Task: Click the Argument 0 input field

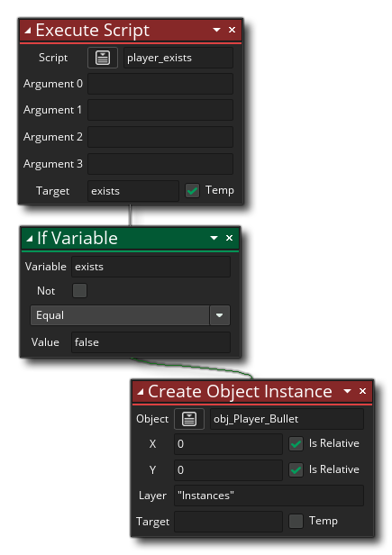Action: 160,84
